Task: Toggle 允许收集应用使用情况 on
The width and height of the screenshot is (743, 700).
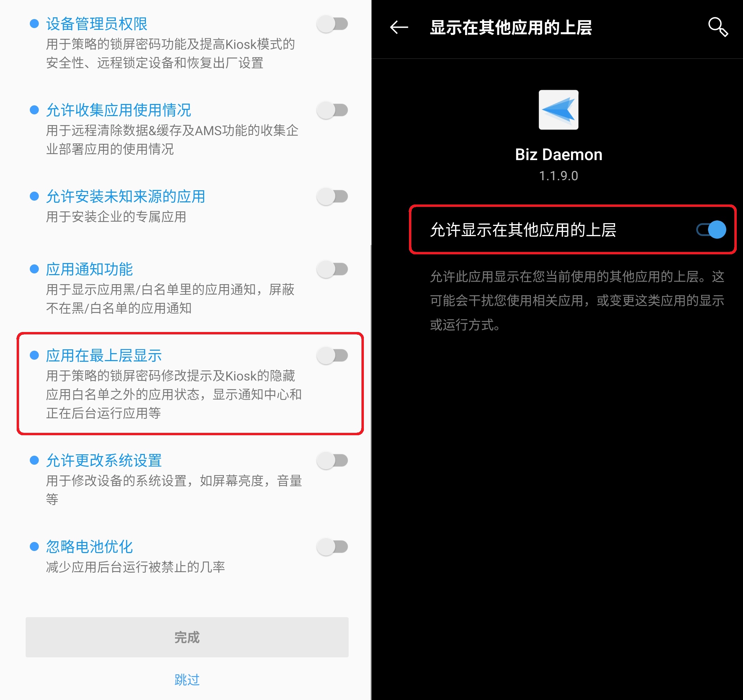Action: click(x=332, y=110)
